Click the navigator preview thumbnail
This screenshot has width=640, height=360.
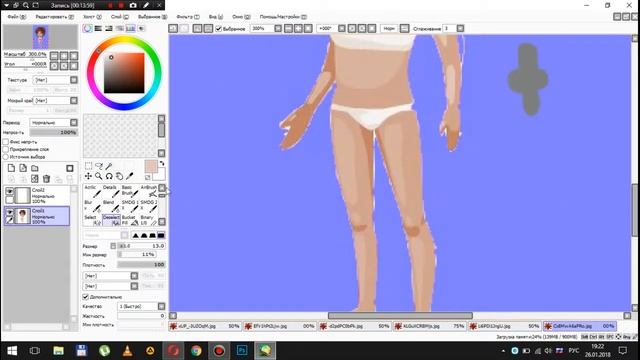tap(40, 37)
